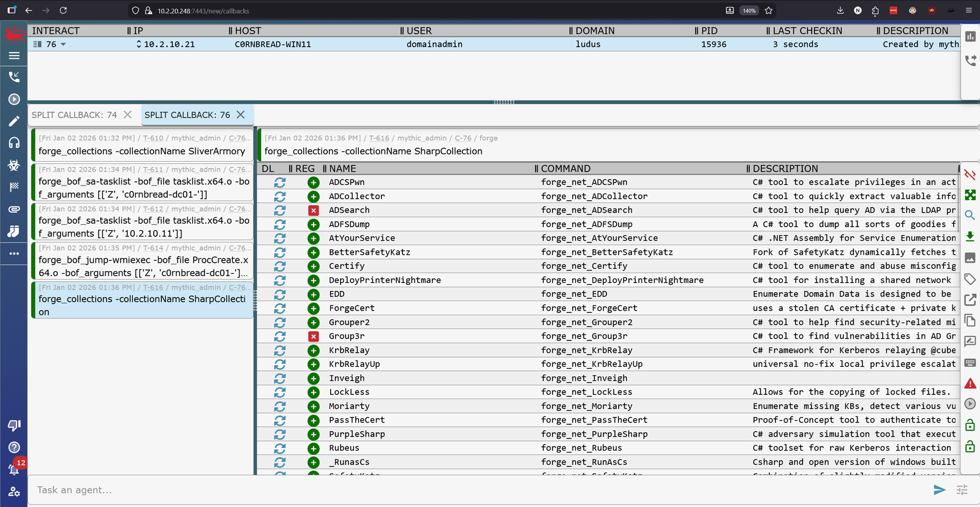Open the user settings icon in sidebar
The image size is (980, 507).
point(14,491)
